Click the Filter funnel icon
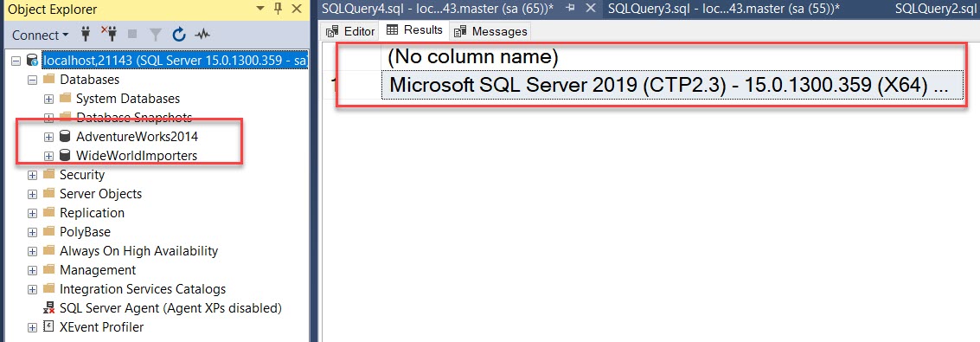The height and width of the screenshot is (342, 980). [156, 35]
